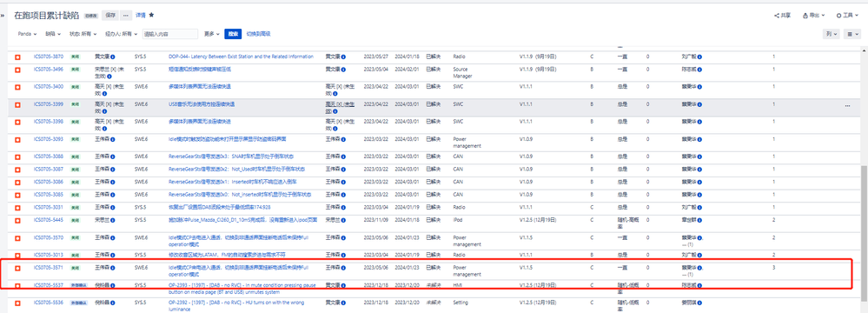
Task: Select date '2024/02/01' in ICS0705-3496 row
Action: [406, 70]
